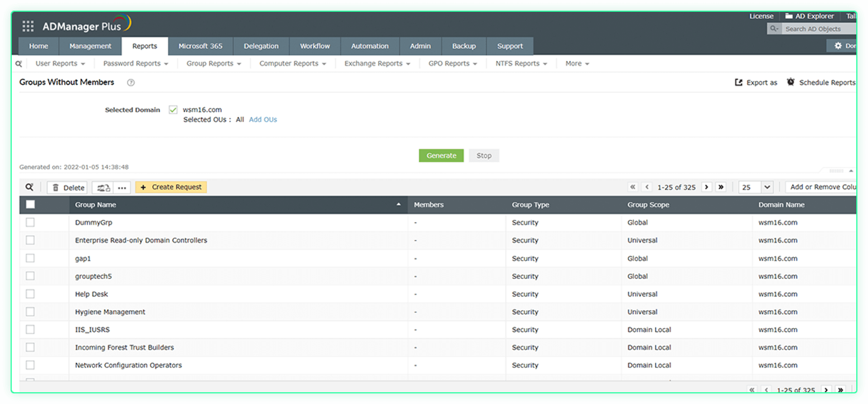This screenshot has height=404, width=868.
Task: Select the Help Desk row checkbox
Action: [30, 294]
